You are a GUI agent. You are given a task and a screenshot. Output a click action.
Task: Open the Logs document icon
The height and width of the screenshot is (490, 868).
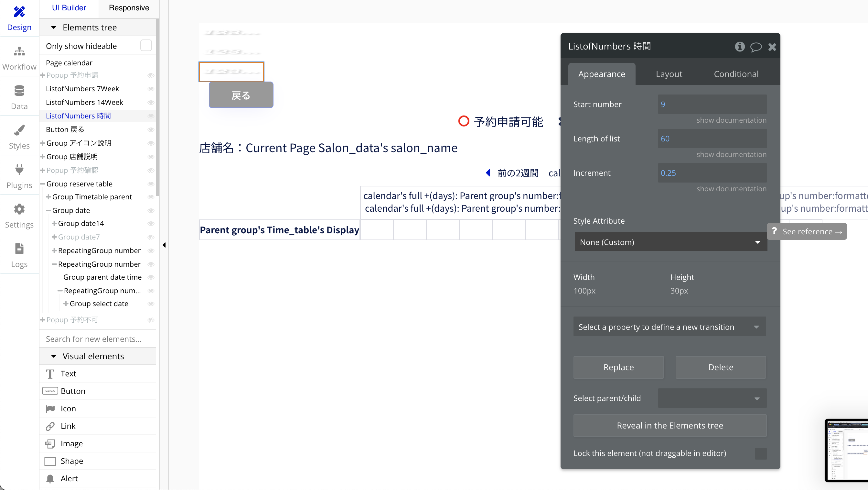(x=19, y=249)
